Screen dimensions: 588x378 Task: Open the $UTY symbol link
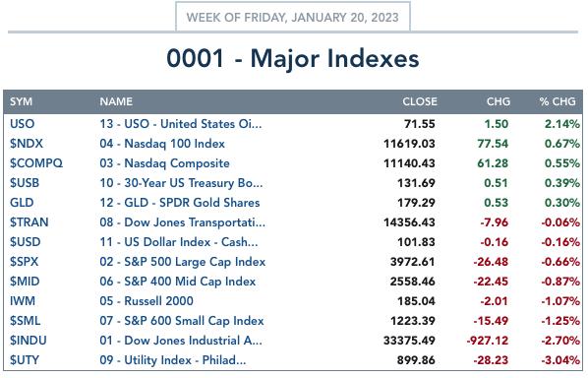pyautogui.click(x=25, y=360)
